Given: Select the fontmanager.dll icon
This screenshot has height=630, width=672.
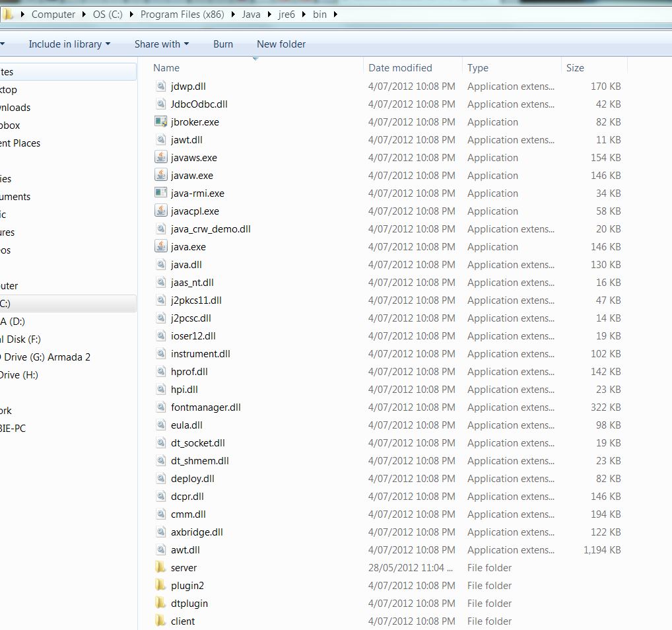Looking at the screenshot, I should tap(160, 407).
